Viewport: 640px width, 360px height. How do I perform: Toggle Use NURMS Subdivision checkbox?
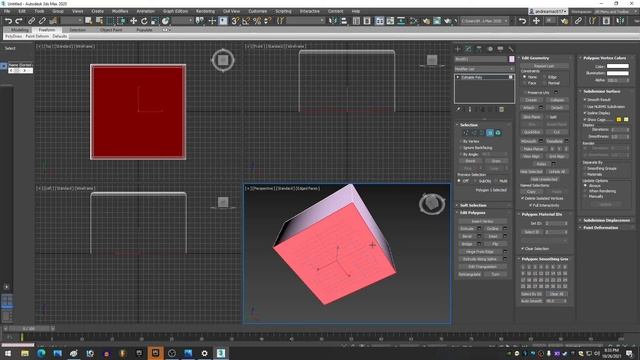pos(585,107)
